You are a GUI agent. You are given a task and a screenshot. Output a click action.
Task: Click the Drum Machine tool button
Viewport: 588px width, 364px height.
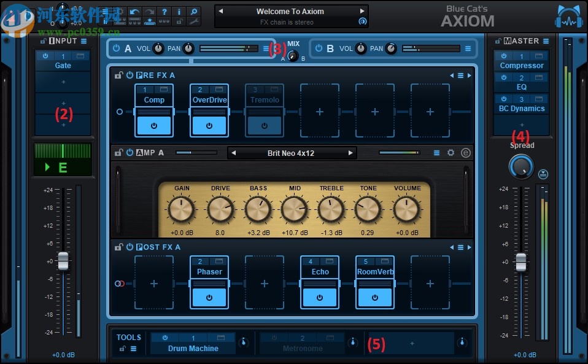pyautogui.click(x=193, y=347)
